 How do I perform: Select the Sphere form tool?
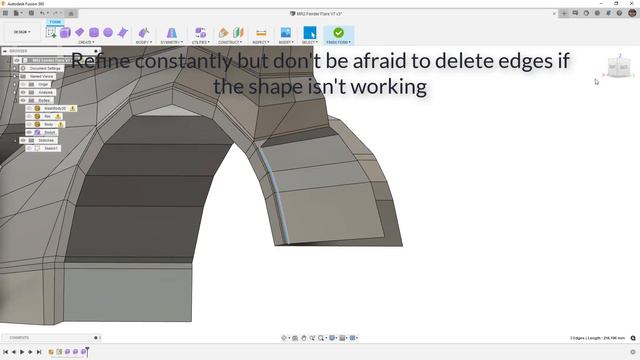click(x=108, y=32)
